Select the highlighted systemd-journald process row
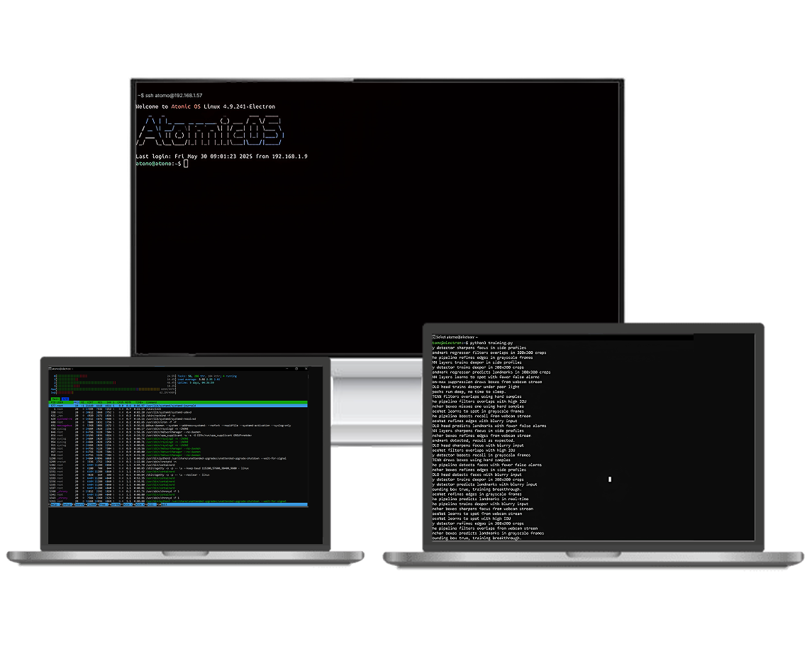This screenshot has width=812, height=664. pyautogui.click(x=178, y=406)
